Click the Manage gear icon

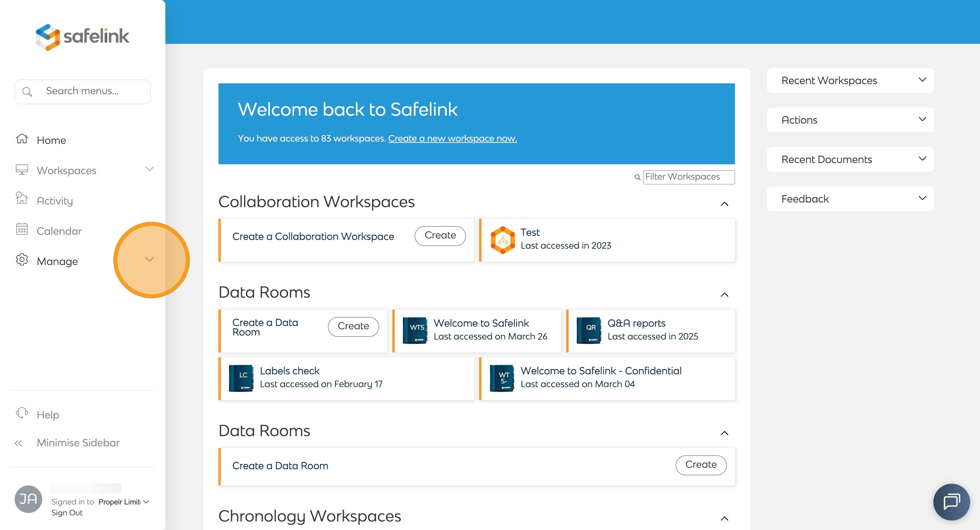(x=22, y=260)
